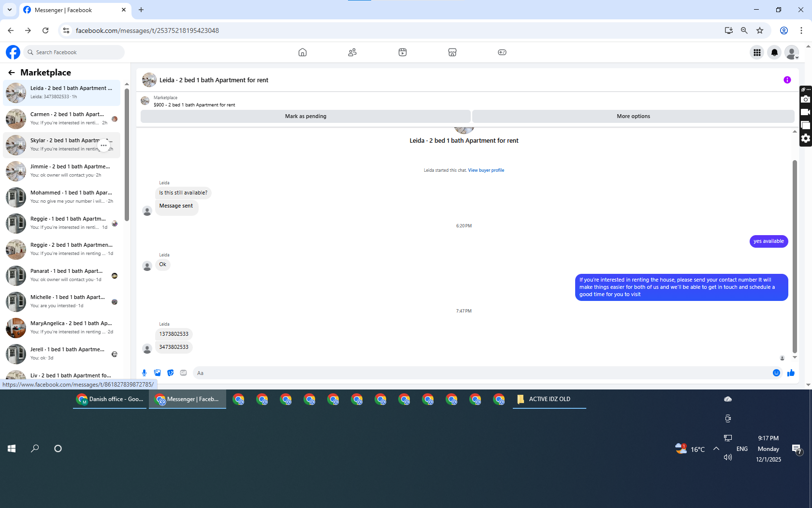Viewport: 812px width, 508px height.
Task: Show hidden system tray icons
Action: (x=716, y=448)
